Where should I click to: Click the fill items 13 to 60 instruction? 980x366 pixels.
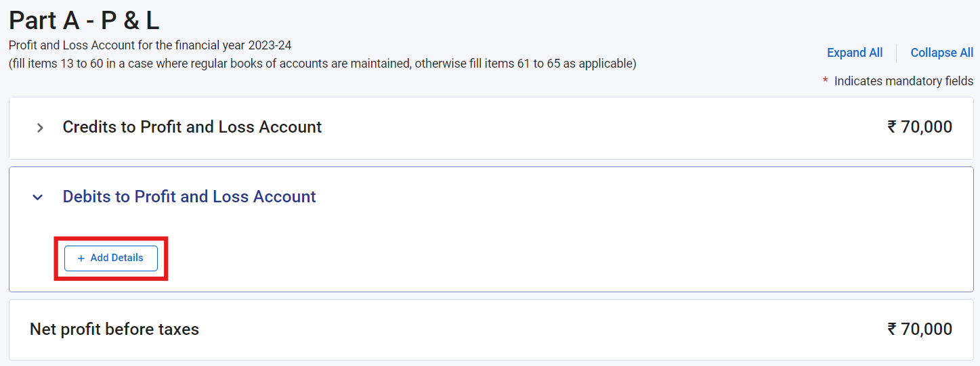(322, 64)
